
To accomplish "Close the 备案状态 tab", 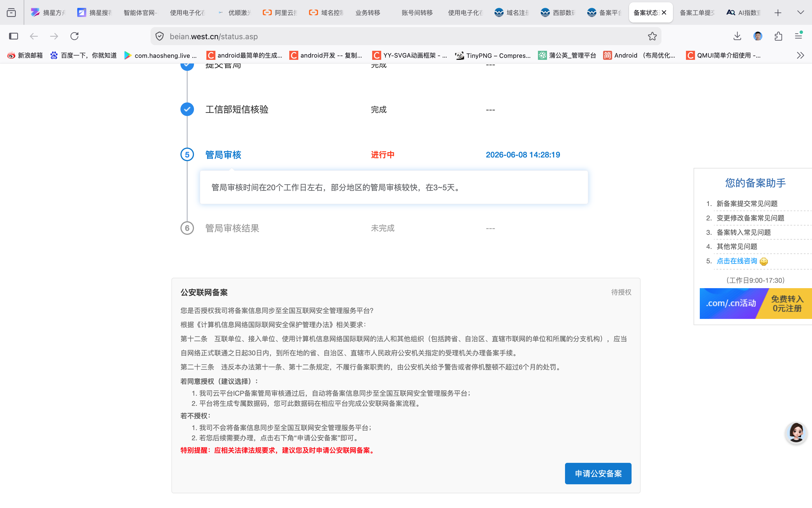I will pyautogui.click(x=664, y=13).
